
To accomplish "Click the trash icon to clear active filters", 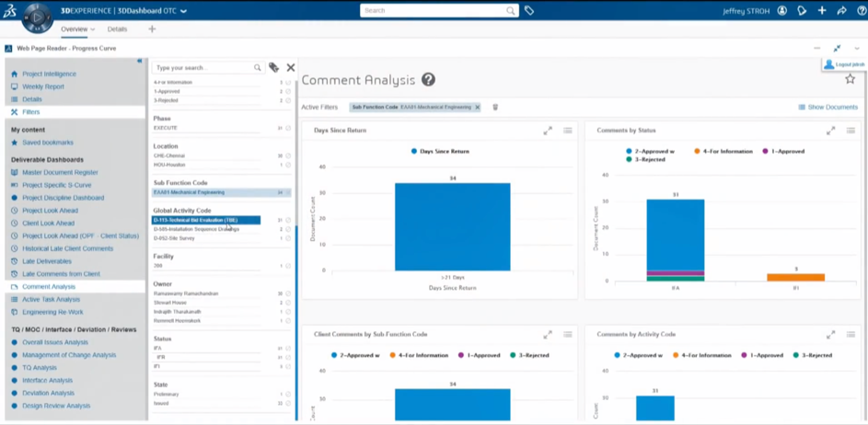I will tap(495, 108).
